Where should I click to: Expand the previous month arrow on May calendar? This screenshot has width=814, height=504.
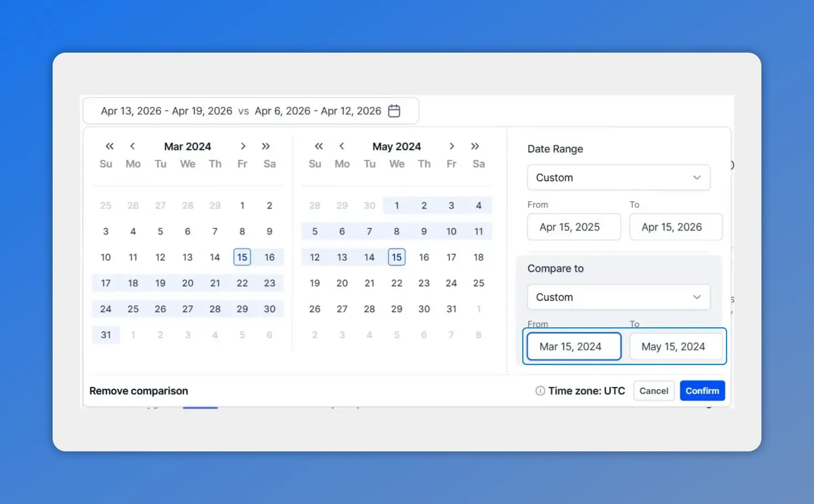tap(342, 146)
